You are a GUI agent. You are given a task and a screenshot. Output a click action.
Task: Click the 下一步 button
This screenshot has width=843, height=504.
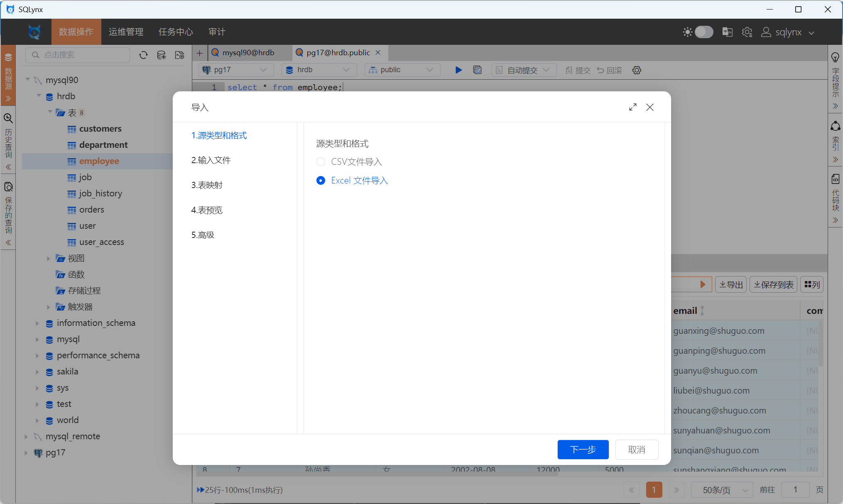pos(583,450)
